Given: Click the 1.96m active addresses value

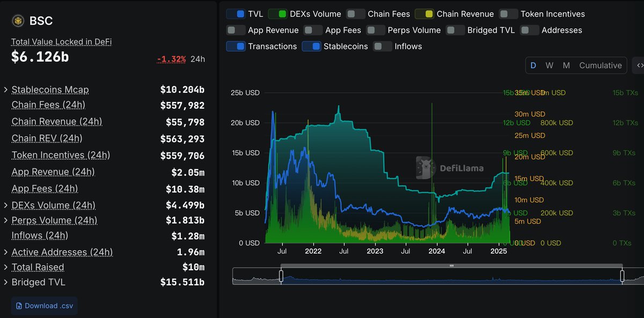Looking at the screenshot, I should pos(191,252).
